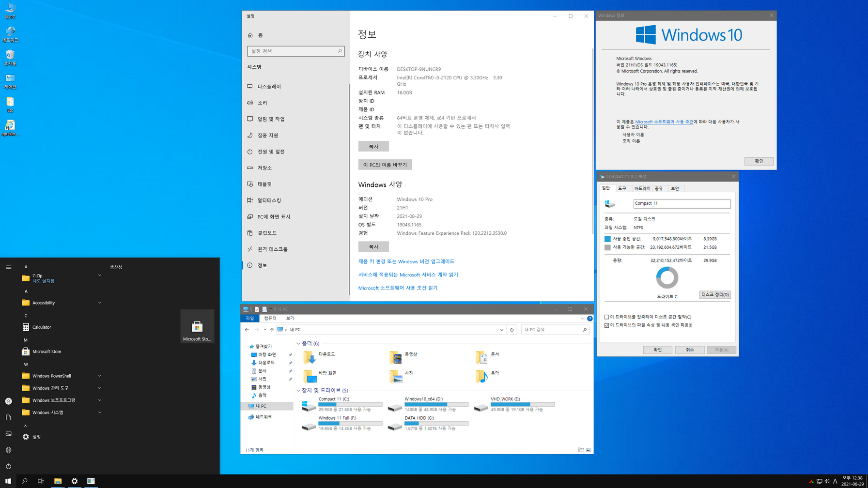Click Microsoft Store tile in Start menu
Viewport: 868px width, 488px height.
point(197,327)
